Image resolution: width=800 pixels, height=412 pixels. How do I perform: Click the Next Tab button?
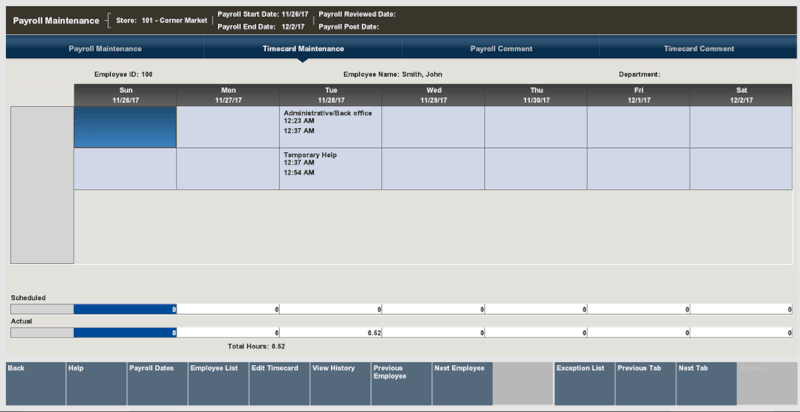click(706, 383)
